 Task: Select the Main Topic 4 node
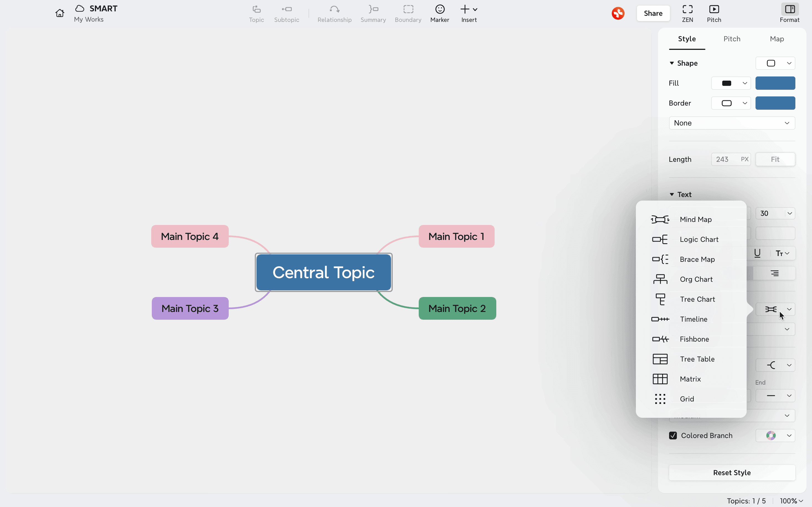pyautogui.click(x=190, y=236)
